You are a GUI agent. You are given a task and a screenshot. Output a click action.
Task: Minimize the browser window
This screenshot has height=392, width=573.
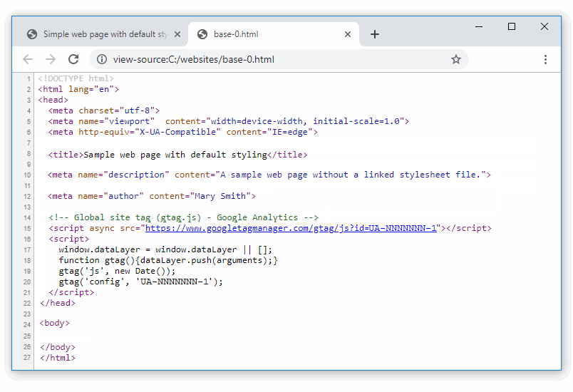coord(479,26)
